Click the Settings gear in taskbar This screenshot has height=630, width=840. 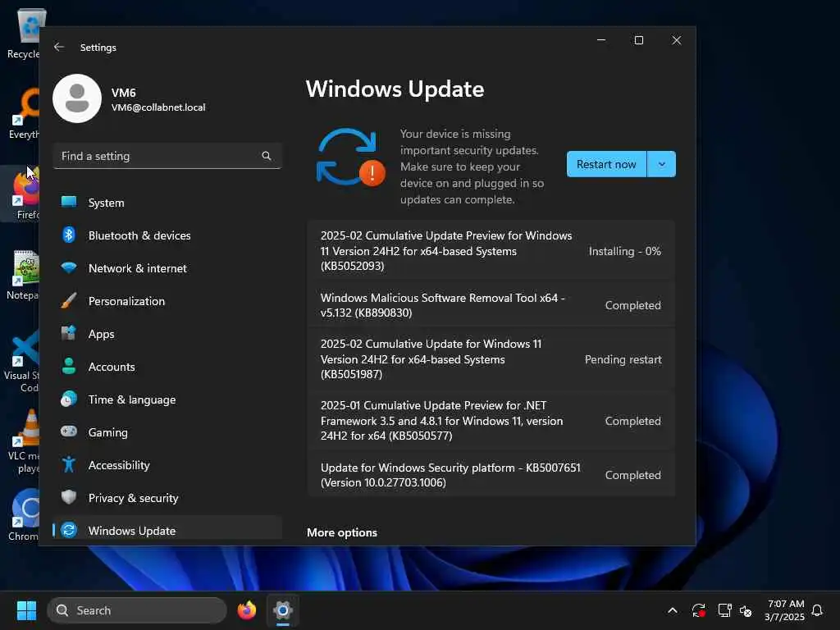[x=283, y=610]
